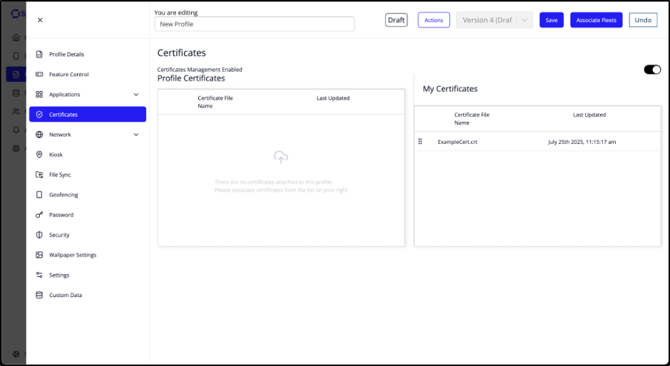Click the bottom icon in background navigation bar
The height and width of the screenshot is (366, 670).
(x=16, y=354)
